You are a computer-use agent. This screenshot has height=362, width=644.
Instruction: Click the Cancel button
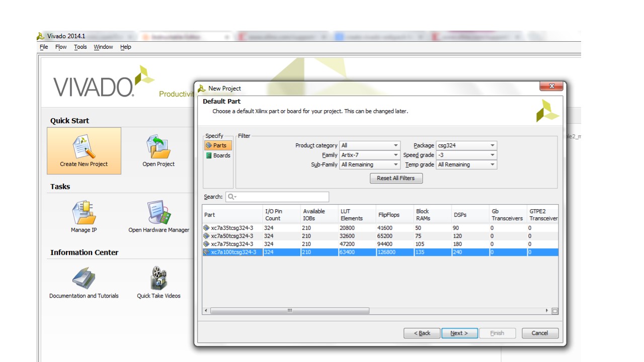point(540,333)
